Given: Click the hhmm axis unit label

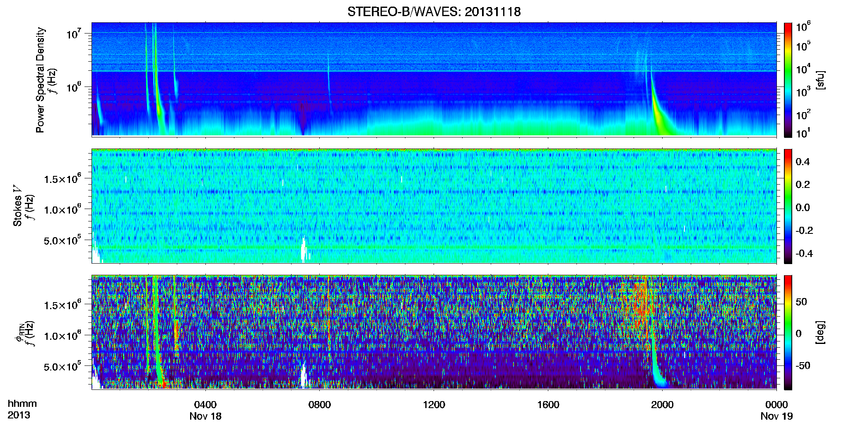Looking at the screenshot, I should (22, 404).
